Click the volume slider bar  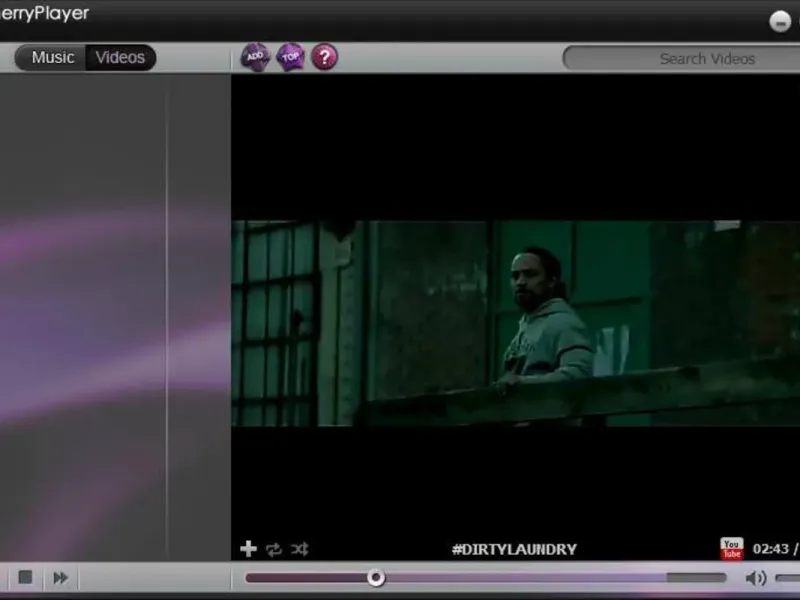tap(788, 578)
